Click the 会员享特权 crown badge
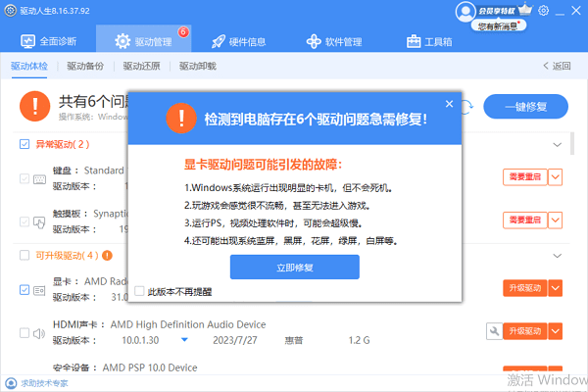The image size is (588, 392). (x=505, y=11)
